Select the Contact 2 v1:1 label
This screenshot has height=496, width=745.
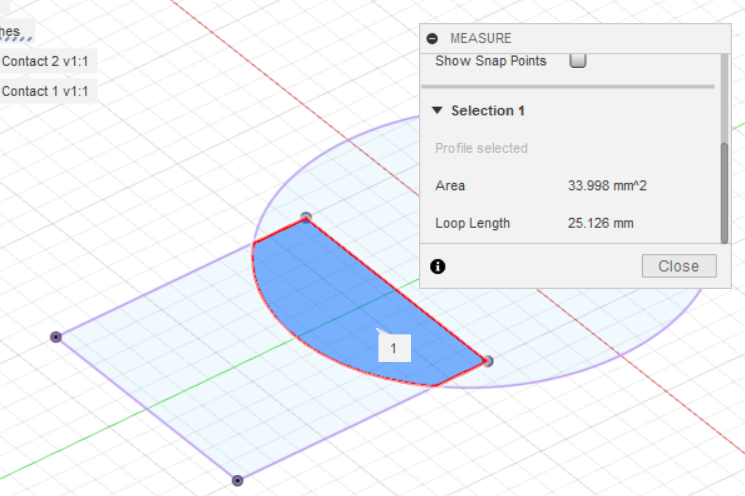45,61
